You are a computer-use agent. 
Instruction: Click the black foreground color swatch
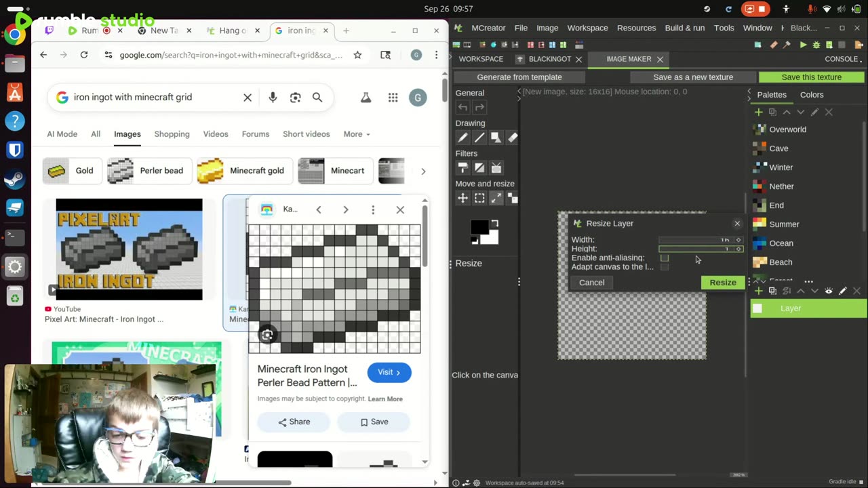point(478,227)
